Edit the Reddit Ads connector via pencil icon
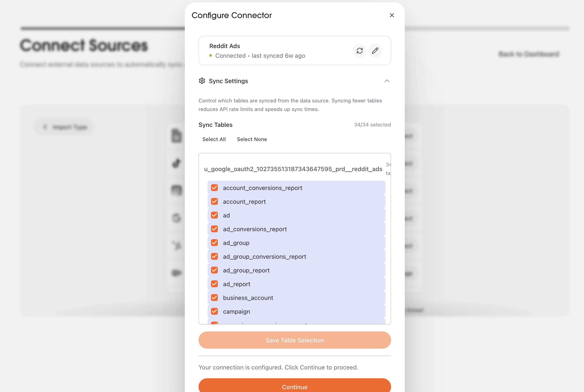This screenshot has width=584, height=392. point(375,51)
